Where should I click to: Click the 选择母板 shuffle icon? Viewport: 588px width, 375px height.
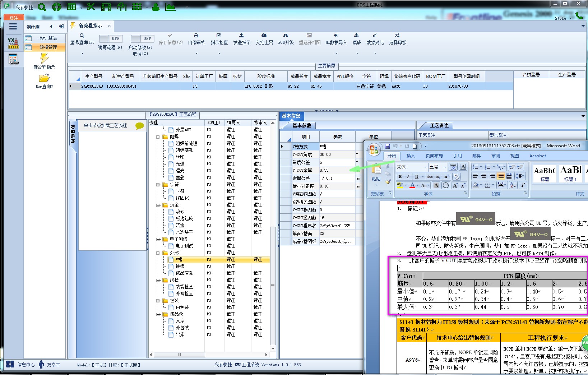coord(397,36)
